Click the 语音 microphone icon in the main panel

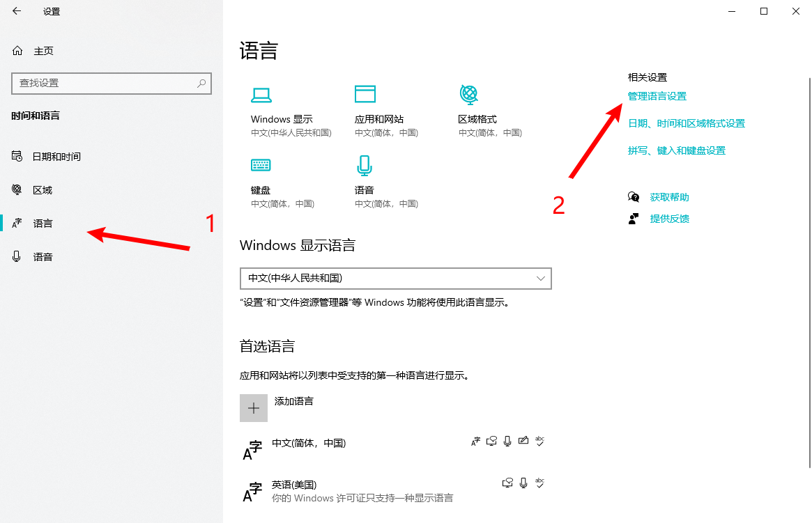[x=365, y=165]
